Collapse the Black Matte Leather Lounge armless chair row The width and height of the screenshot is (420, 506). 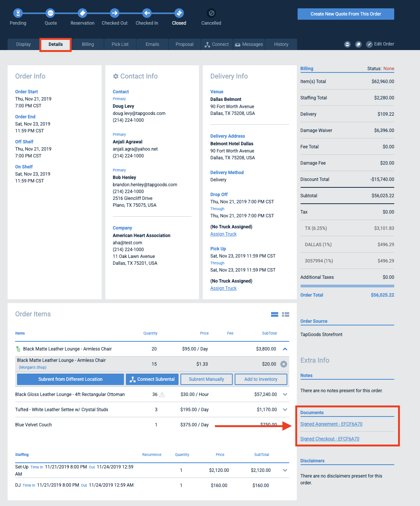(x=285, y=349)
